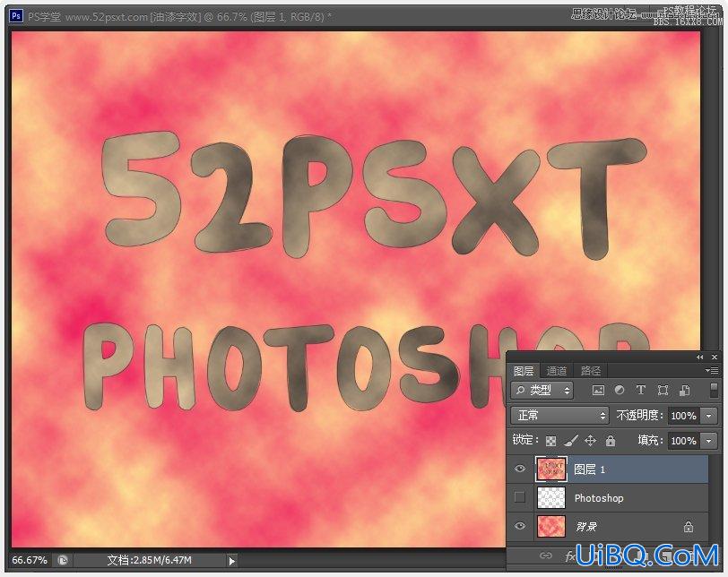Click the status bar preview icon
The width and height of the screenshot is (728, 577).
click(63, 560)
